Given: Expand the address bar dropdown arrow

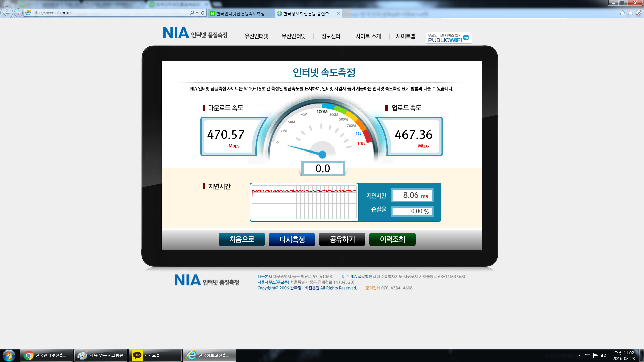Looking at the screenshot, I should tap(197, 13).
